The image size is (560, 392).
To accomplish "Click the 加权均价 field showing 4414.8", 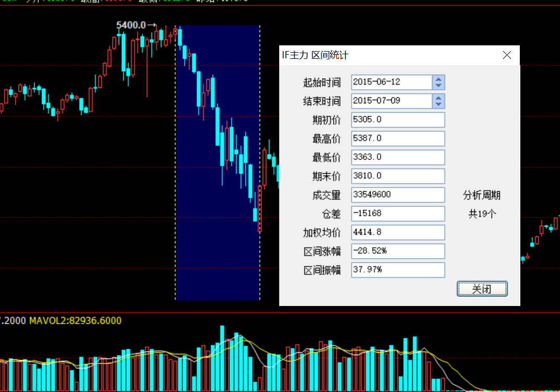I will click(x=398, y=232).
